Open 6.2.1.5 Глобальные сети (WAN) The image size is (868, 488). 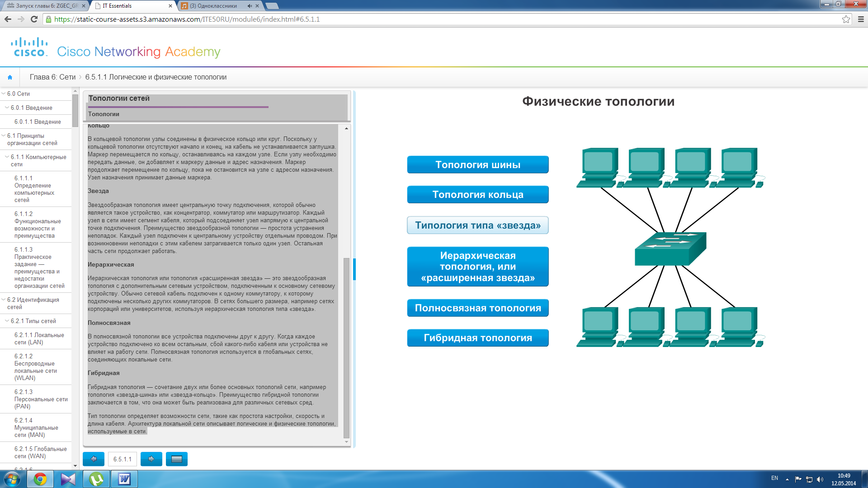[40, 452]
